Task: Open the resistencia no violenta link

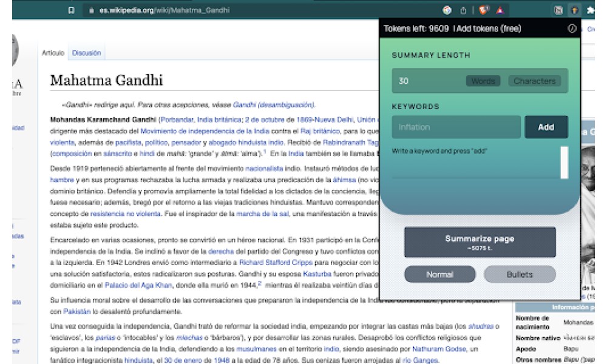Action: pyautogui.click(x=126, y=214)
